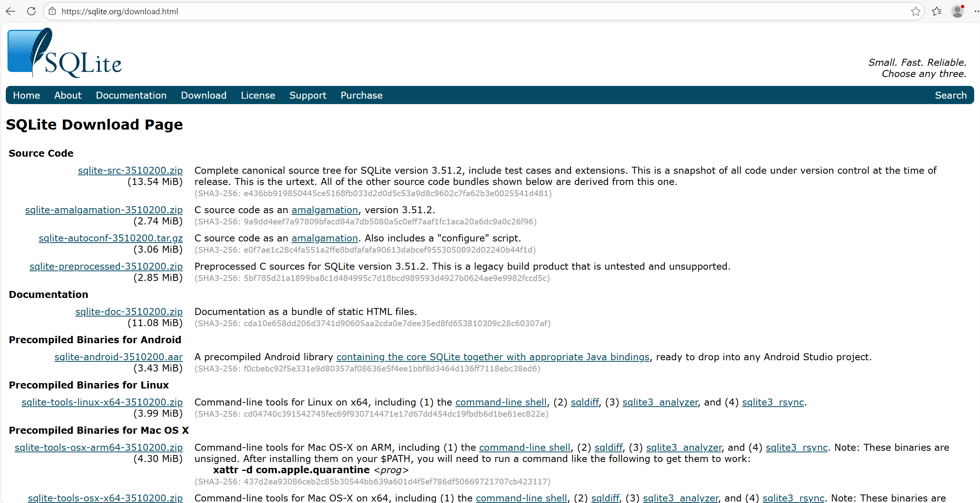Image resolution: width=980 pixels, height=503 pixels.
Task: Switch to the Purchase section
Action: coord(361,95)
